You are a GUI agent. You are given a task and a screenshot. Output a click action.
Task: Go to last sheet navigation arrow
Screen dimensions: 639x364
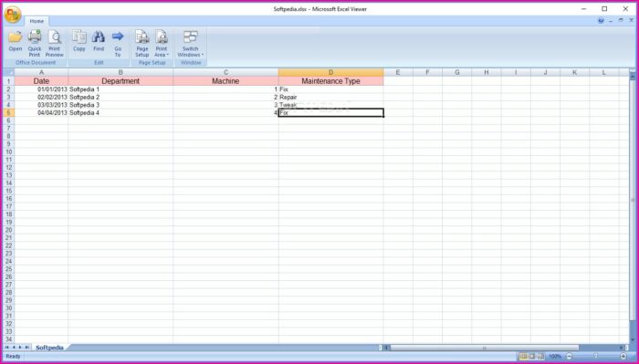tap(27, 348)
